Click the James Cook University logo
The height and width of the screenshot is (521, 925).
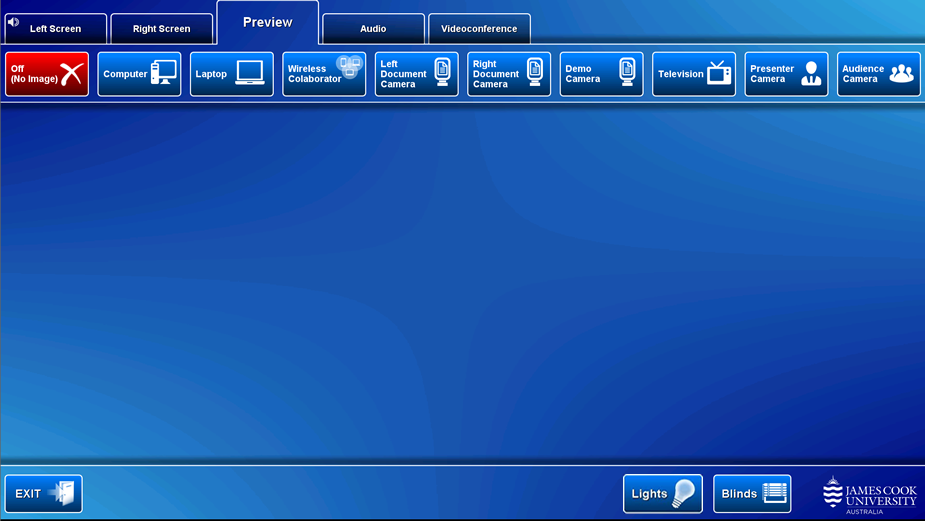pyautogui.click(x=870, y=495)
